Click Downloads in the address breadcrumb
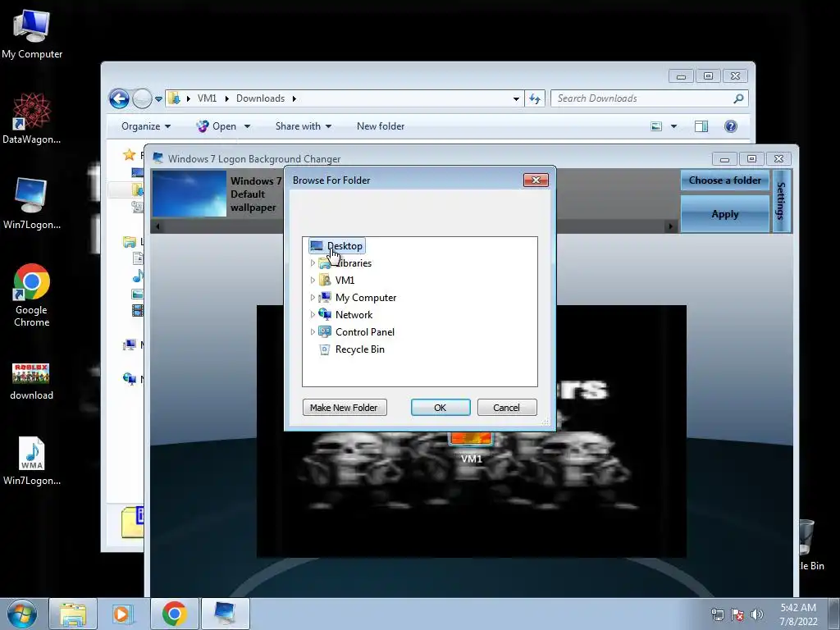This screenshot has width=840, height=630. 260,98
